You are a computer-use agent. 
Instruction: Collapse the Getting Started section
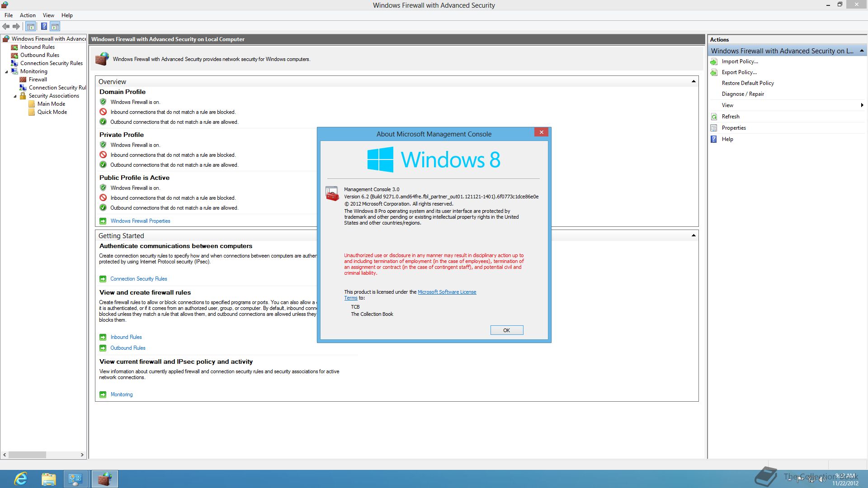pyautogui.click(x=693, y=235)
